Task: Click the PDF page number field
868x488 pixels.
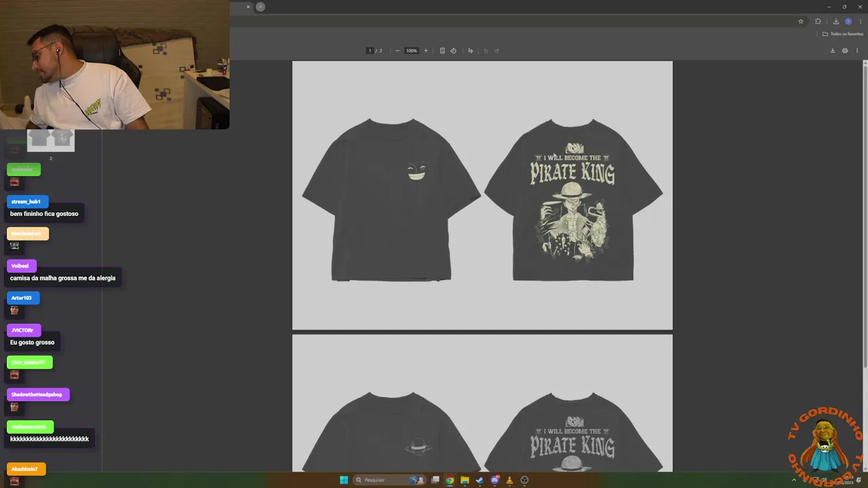Action: 370,51
